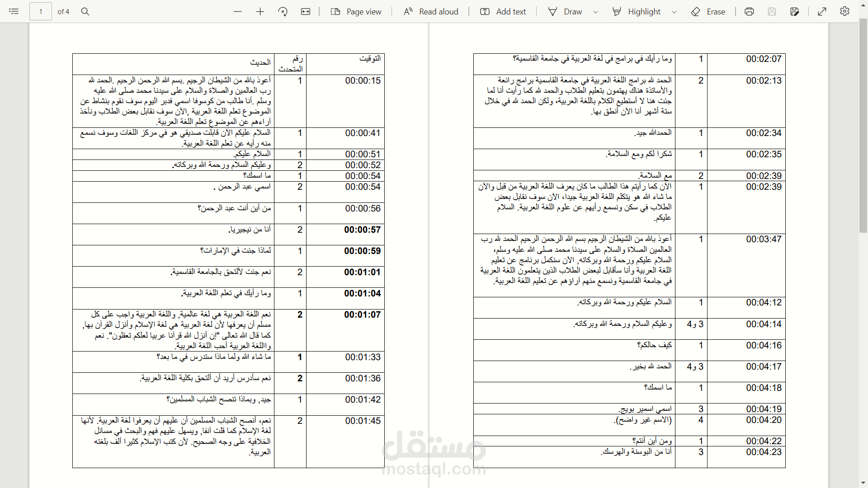The image size is (868, 488).
Task: Toggle Read aloud narration
Action: (431, 11)
